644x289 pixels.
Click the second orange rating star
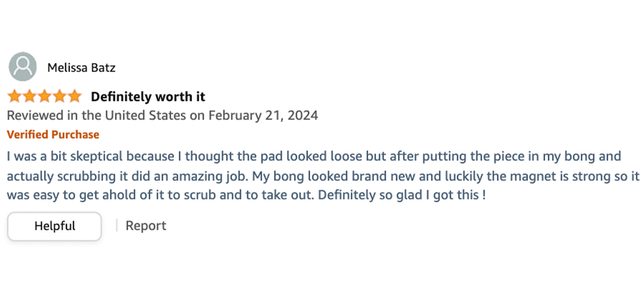(x=30, y=96)
